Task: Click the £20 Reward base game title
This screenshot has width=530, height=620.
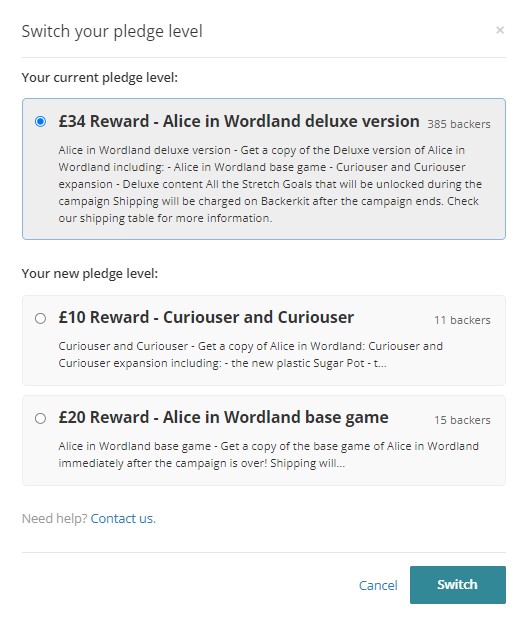Action: pos(223,417)
